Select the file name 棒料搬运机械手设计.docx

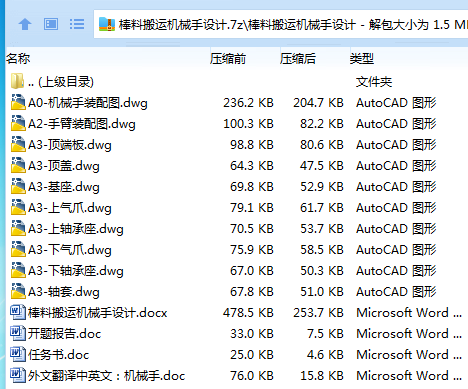[98, 313]
